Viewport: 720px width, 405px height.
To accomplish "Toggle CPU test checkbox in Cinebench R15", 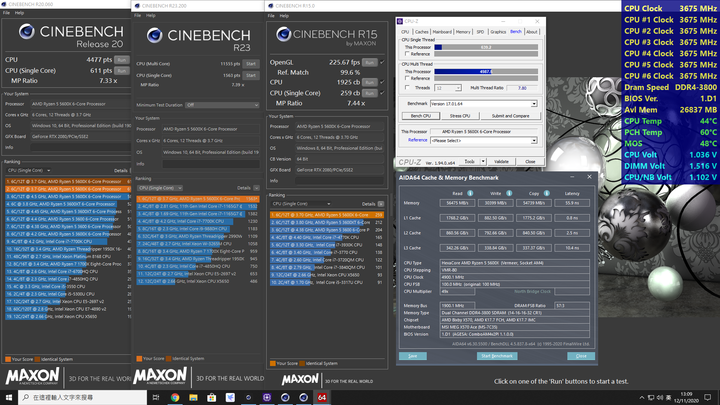I will pyautogui.click(x=382, y=82).
